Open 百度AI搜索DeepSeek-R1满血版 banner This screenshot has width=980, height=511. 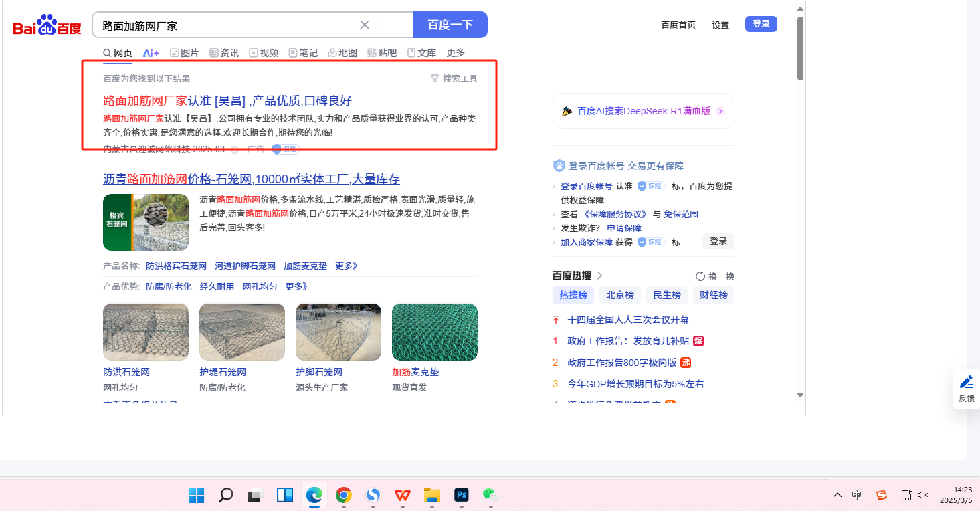pos(644,111)
